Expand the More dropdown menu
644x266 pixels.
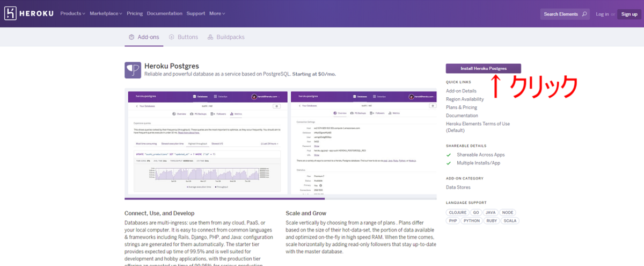pyautogui.click(x=217, y=13)
